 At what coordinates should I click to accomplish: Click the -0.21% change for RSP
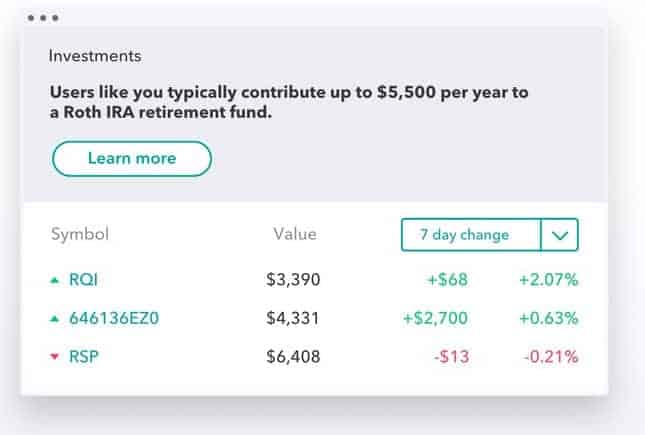tap(551, 356)
